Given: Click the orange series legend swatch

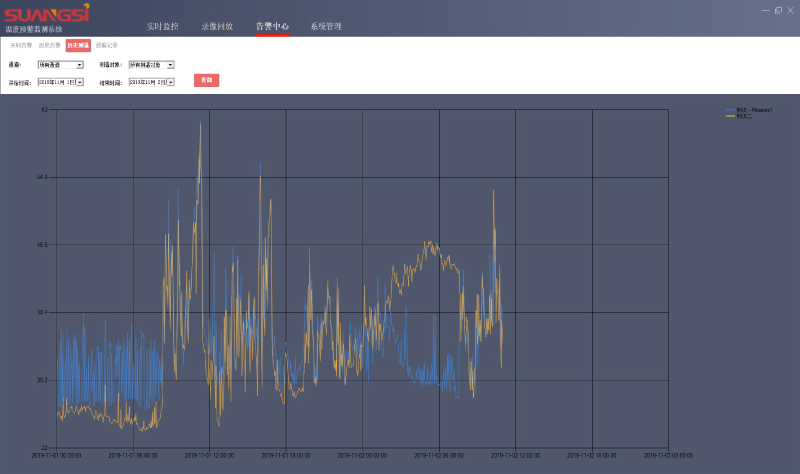Looking at the screenshot, I should [x=729, y=116].
